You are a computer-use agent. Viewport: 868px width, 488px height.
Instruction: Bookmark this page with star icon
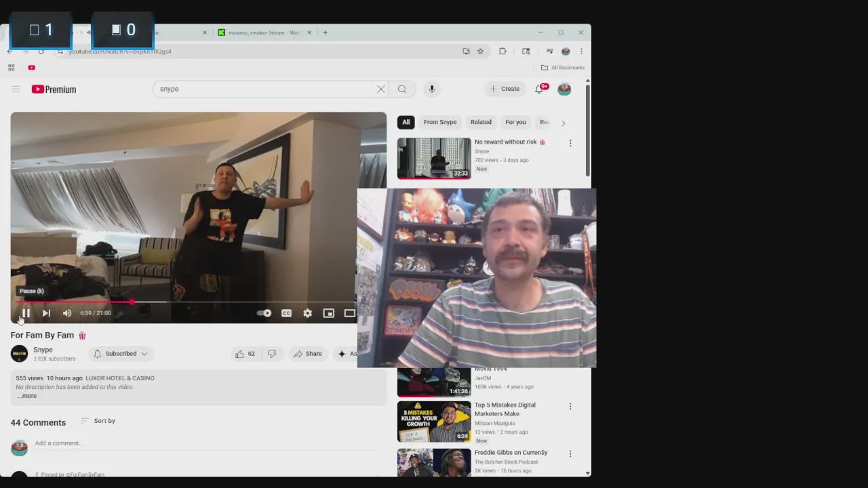480,52
